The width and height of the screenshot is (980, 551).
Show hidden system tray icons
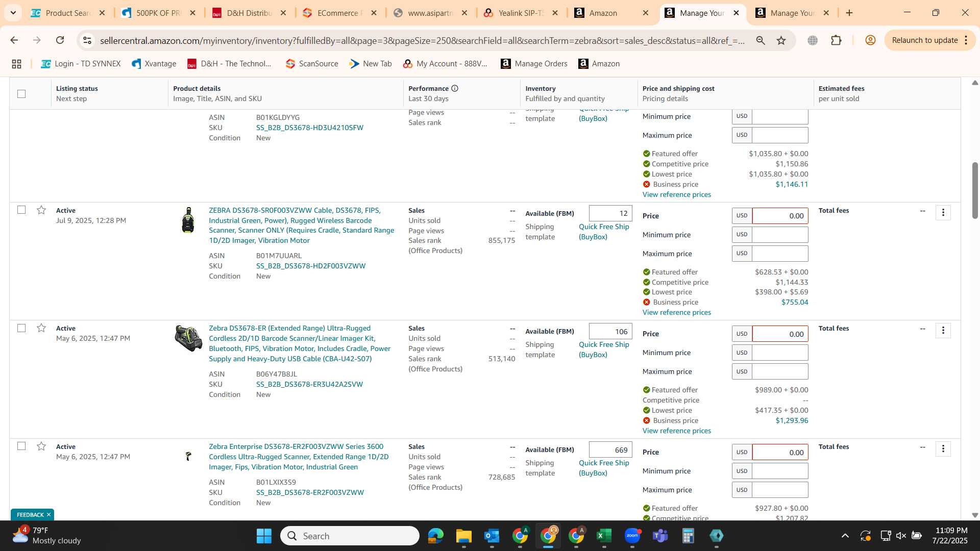(845, 536)
